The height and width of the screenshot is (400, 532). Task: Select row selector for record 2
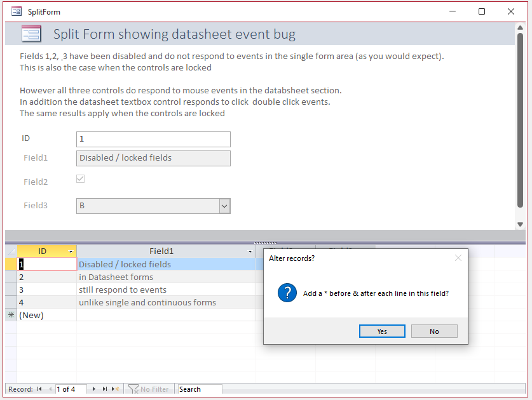click(11, 277)
